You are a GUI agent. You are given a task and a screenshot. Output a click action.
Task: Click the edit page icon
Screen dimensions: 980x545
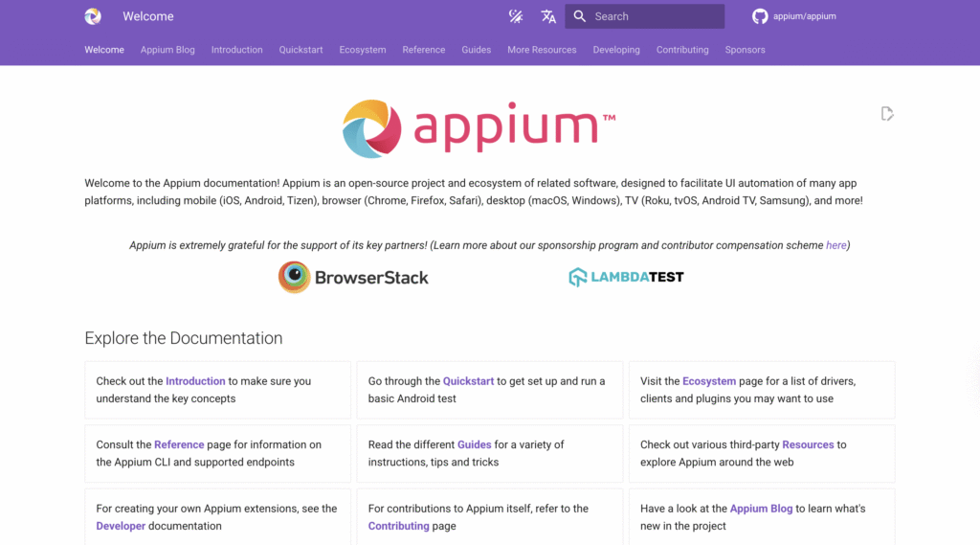[x=887, y=114]
